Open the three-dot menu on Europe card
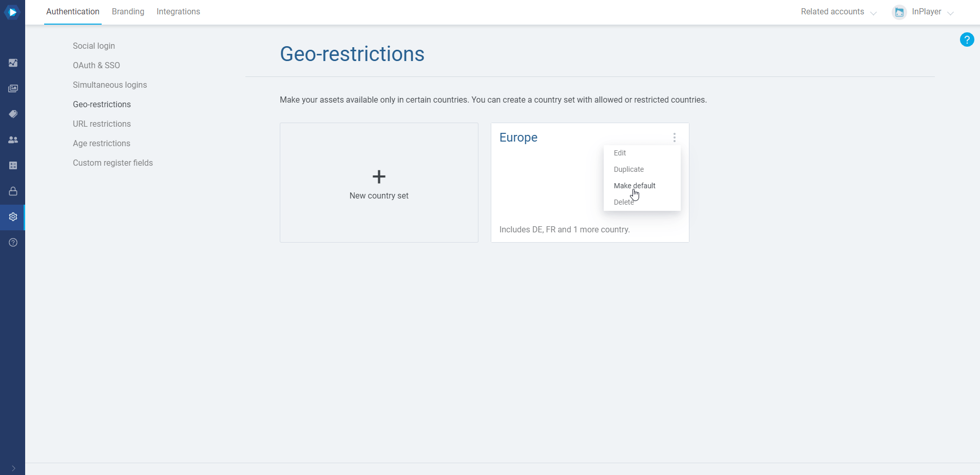Screen dimensions: 980x475 674,137
